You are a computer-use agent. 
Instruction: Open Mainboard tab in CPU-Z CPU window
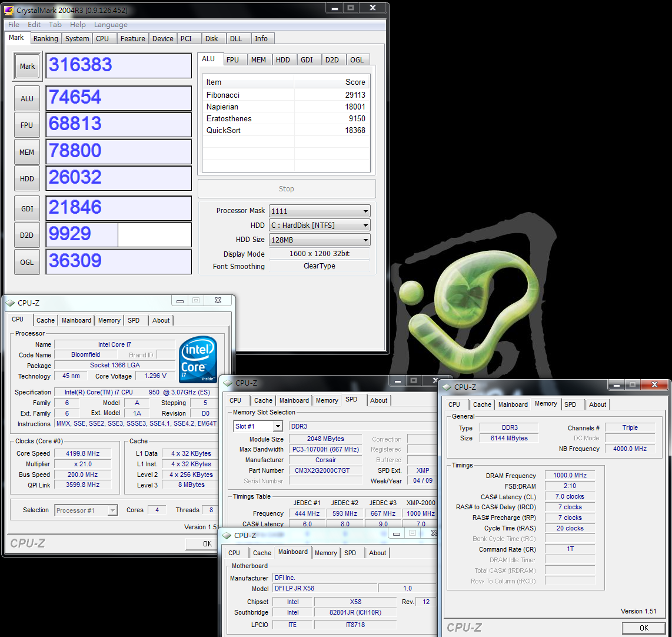[x=76, y=320]
